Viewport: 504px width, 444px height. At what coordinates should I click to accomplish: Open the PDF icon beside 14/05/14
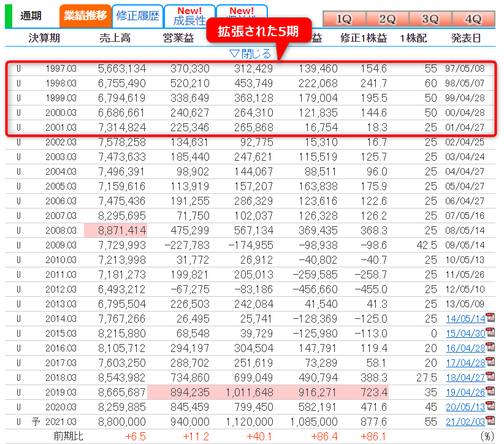[x=490, y=318]
